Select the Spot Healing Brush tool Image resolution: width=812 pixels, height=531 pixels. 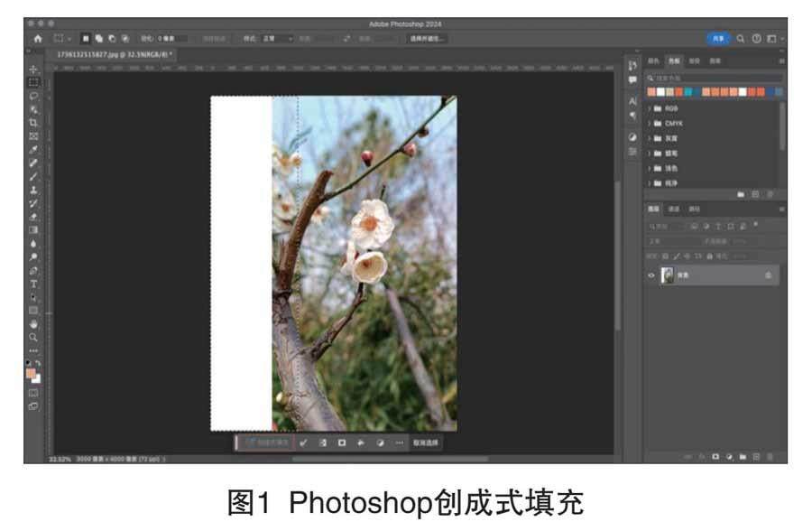click(x=33, y=163)
